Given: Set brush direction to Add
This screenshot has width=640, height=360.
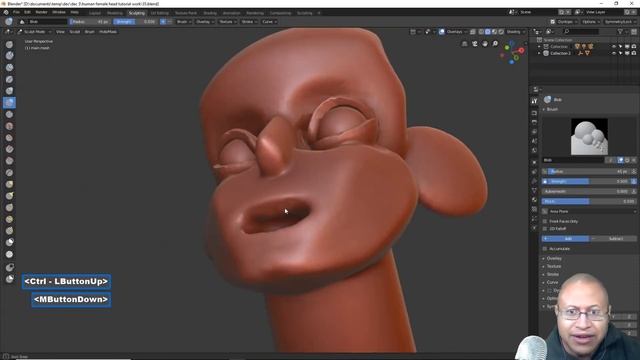Looking at the screenshot, I should [566, 238].
